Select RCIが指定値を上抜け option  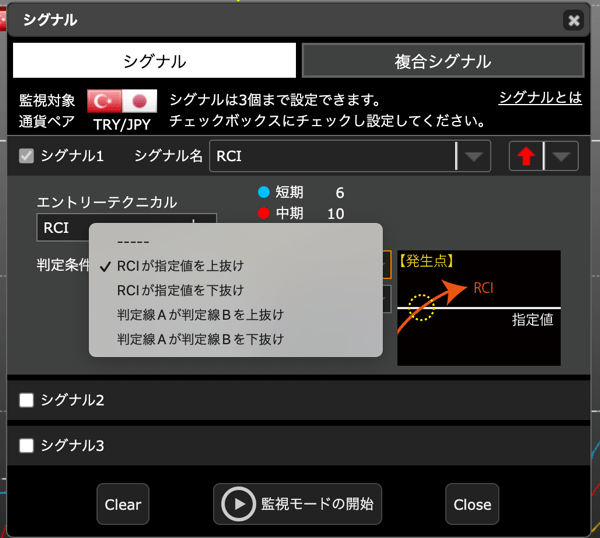tap(236, 266)
